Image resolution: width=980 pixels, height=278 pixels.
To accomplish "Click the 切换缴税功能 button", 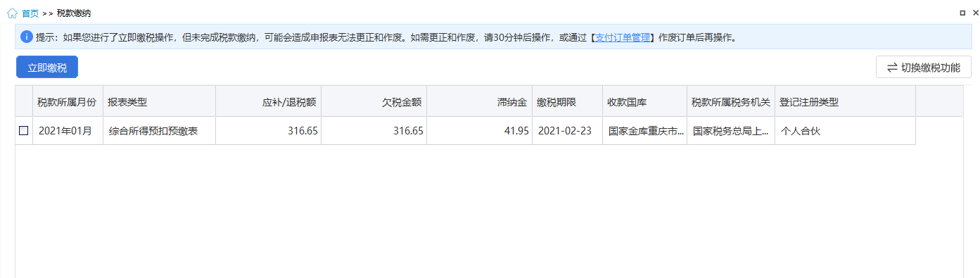I will (924, 68).
